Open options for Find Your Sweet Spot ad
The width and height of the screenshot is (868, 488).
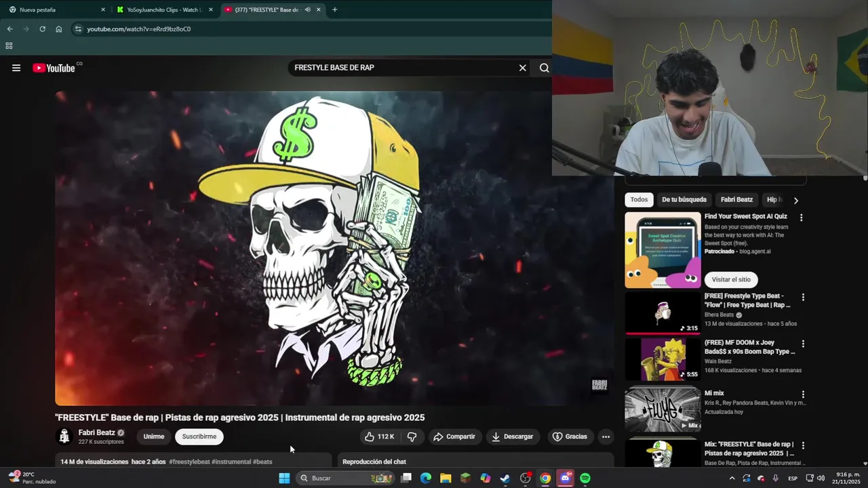[802, 218]
